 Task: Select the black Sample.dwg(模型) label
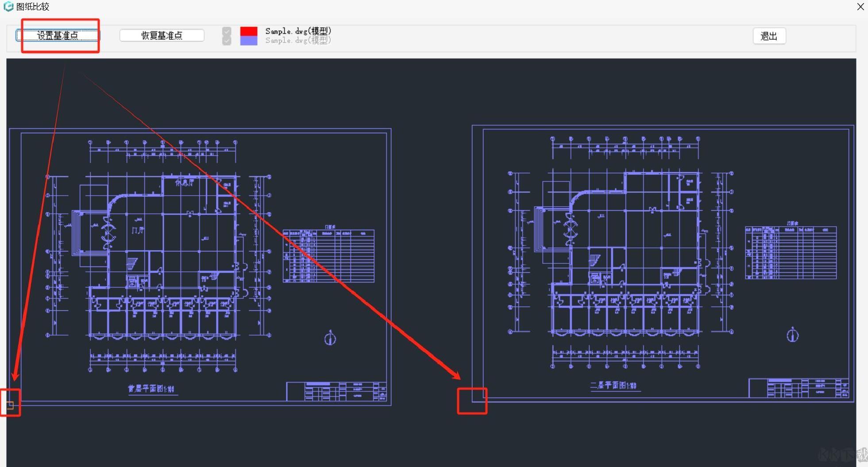pyautogui.click(x=298, y=31)
